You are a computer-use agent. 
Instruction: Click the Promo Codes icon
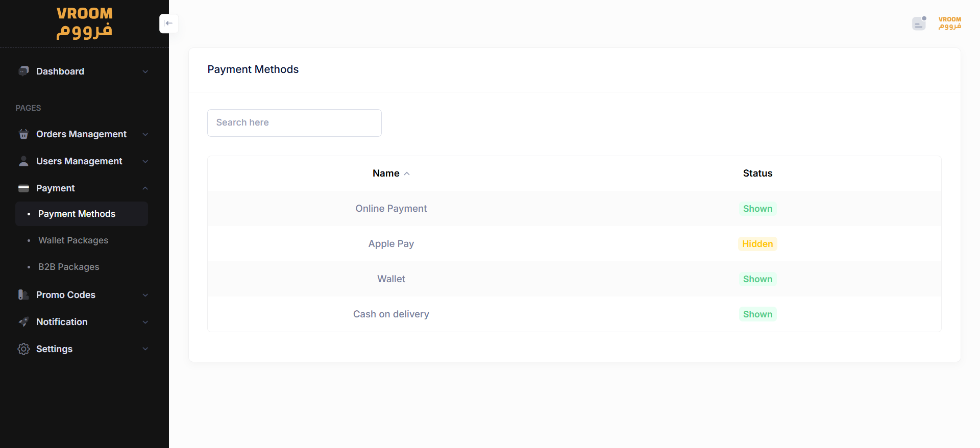[23, 295]
